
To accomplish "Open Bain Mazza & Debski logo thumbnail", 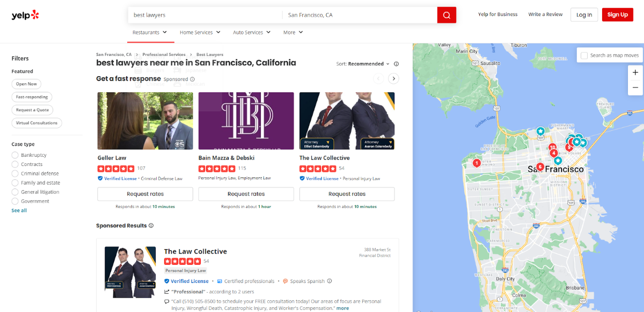I will 246,121.
